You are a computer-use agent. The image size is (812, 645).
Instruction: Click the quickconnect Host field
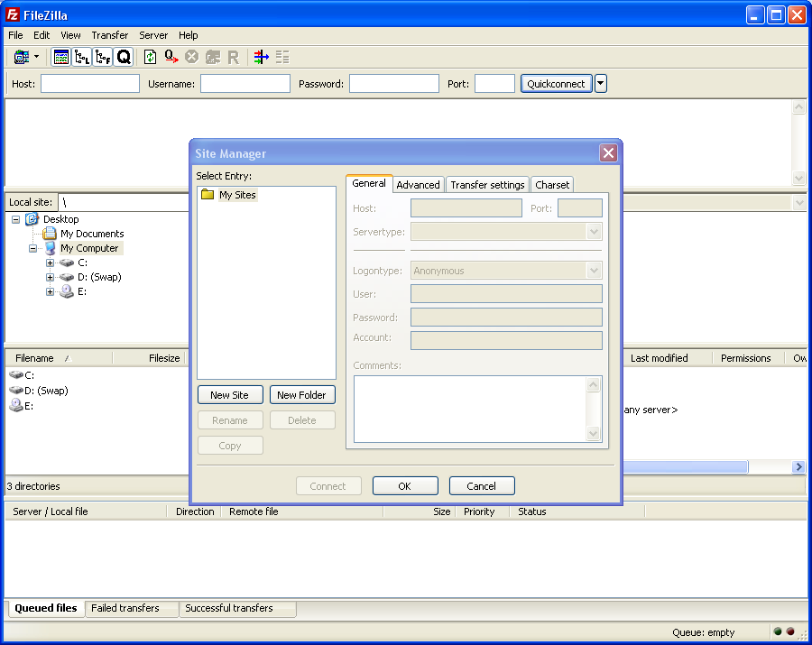coord(90,83)
